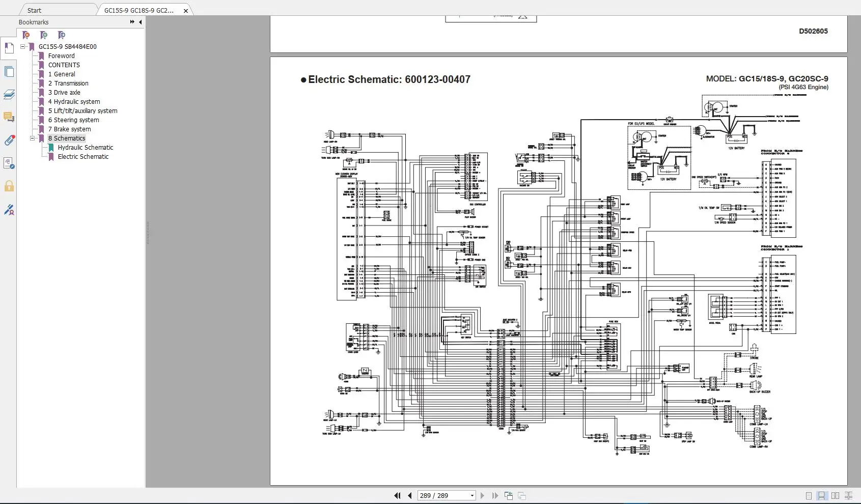
Task: Open the Comments panel icon
Action: [x=9, y=117]
